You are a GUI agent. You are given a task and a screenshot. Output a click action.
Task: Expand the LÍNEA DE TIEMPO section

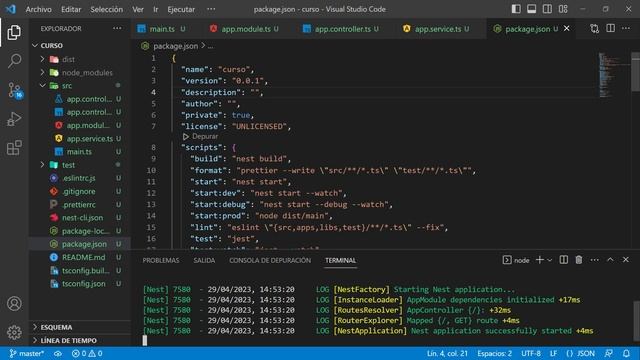coord(80,340)
